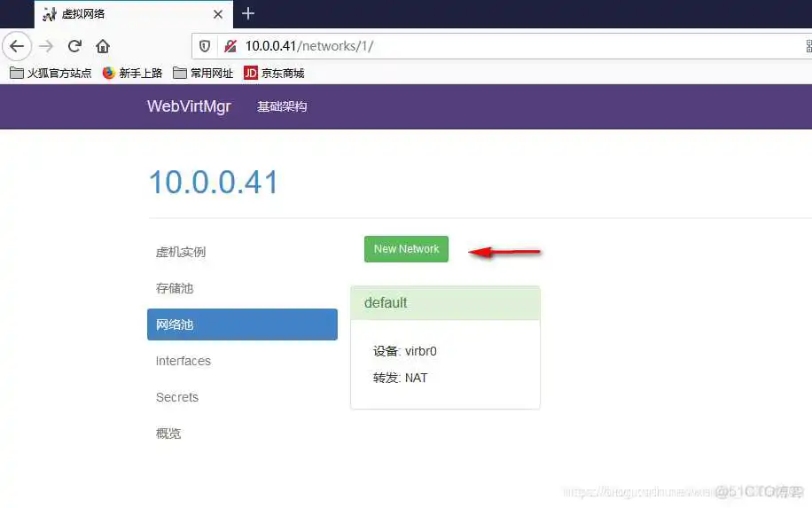Click the 转发: NAT text
Image resolution: width=812 pixels, height=508 pixels.
click(x=401, y=378)
